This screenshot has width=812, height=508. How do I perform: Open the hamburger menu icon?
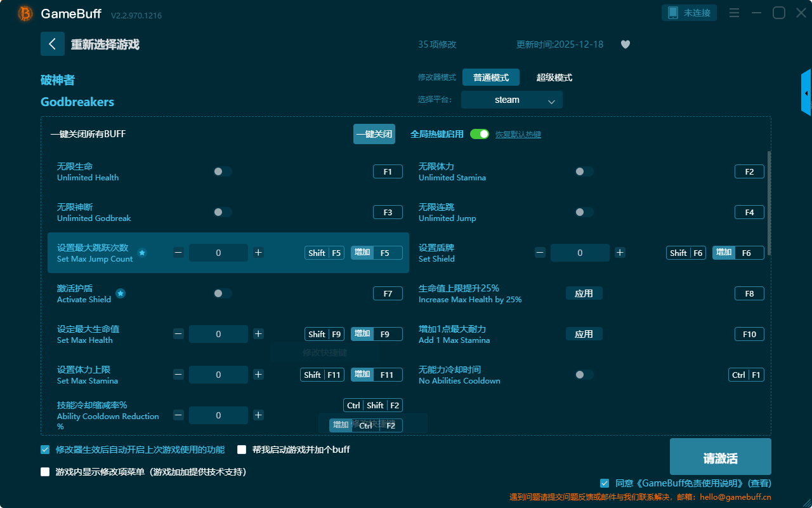click(x=734, y=13)
